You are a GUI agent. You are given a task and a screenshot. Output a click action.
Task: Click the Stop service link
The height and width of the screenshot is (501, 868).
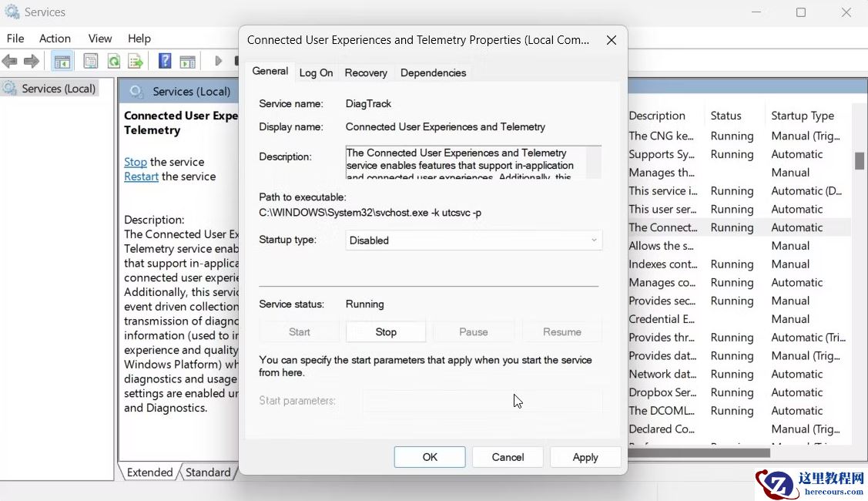(136, 162)
